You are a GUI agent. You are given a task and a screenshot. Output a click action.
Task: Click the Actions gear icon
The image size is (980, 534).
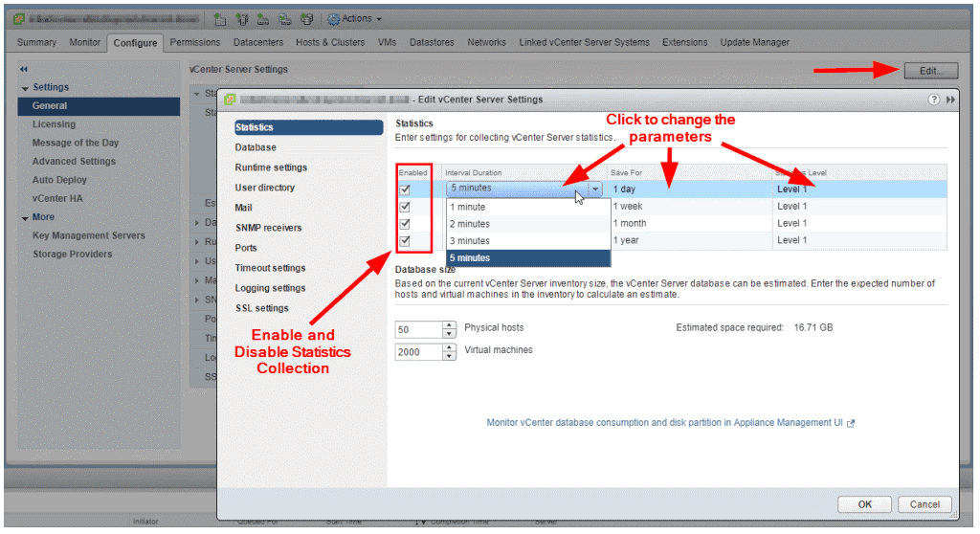(334, 19)
